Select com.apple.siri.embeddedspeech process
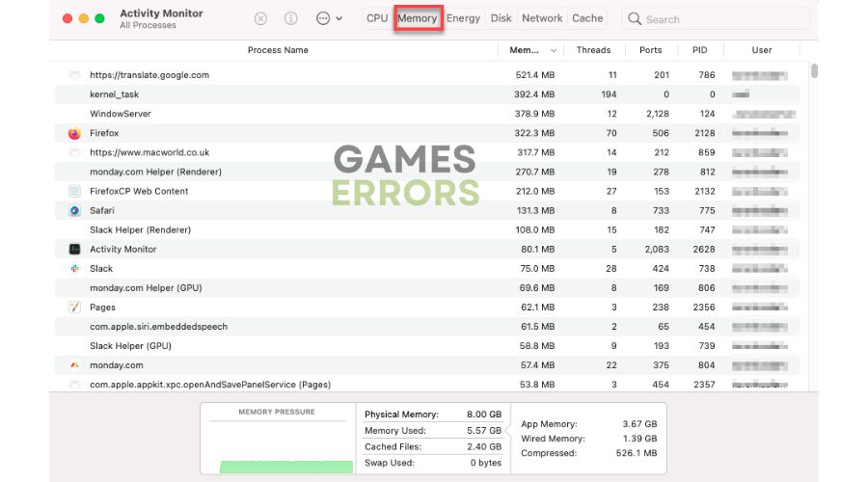The width and height of the screenshot is (868, 482). coord(427,327)
